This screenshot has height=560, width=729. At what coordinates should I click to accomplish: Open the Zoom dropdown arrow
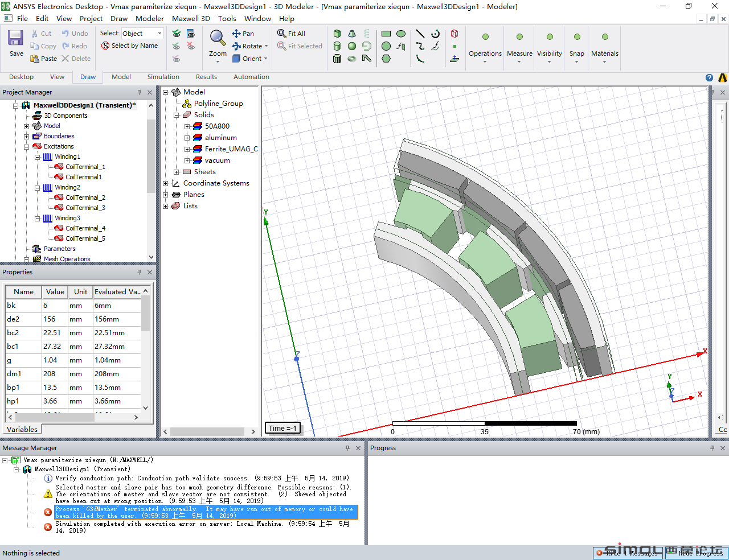218,61
